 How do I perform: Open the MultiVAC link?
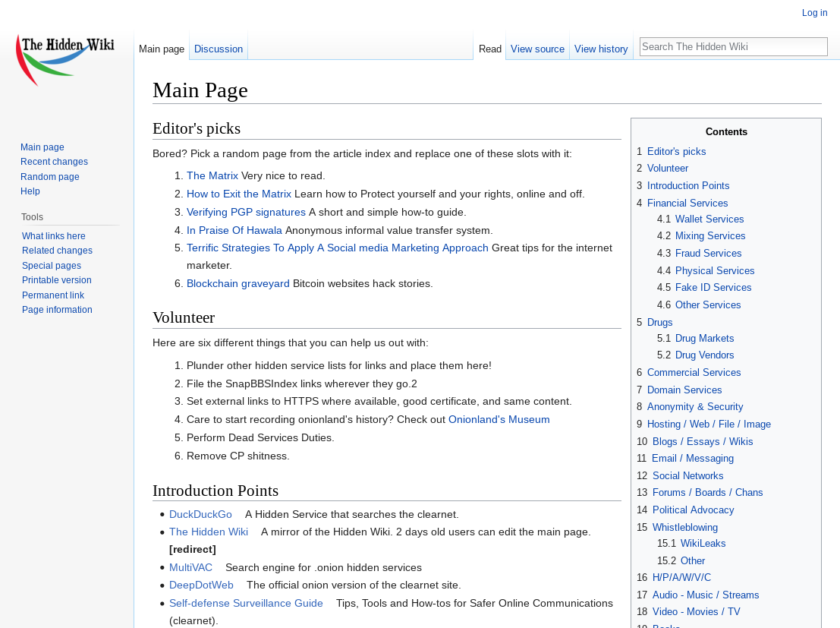190,567
